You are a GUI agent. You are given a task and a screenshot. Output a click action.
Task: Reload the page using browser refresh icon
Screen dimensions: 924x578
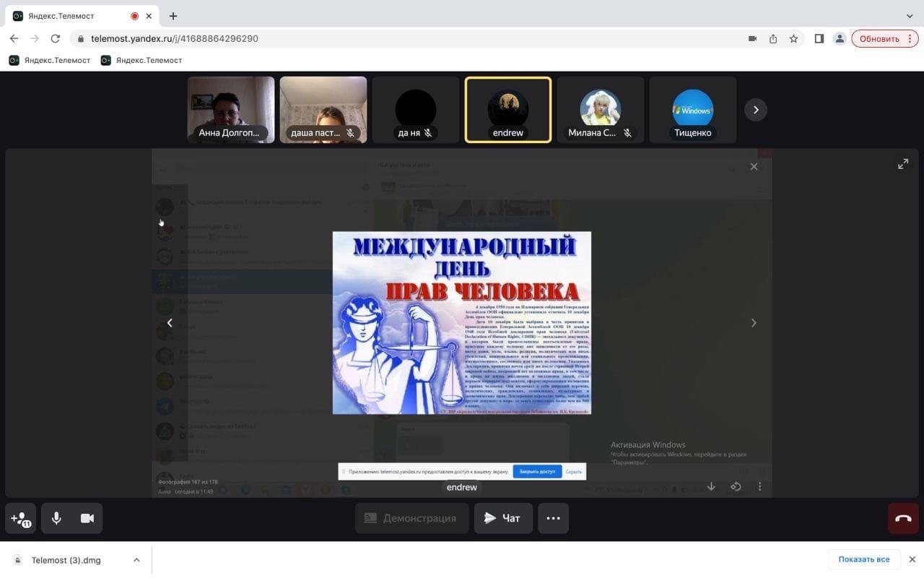pyautogui.click(x=56, y=38)
